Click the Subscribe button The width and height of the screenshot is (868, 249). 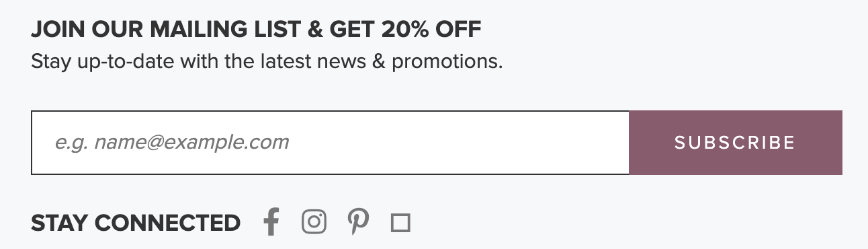point(735,143)
